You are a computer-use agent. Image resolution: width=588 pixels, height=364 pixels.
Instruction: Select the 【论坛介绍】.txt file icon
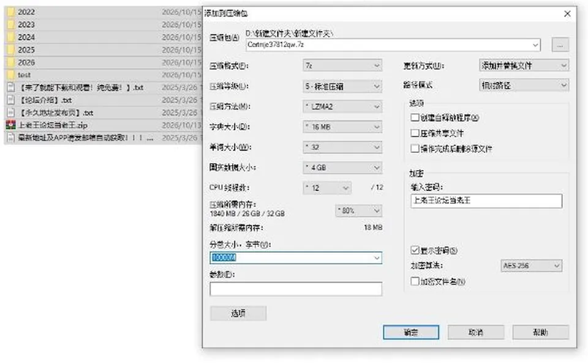(11, 100)
